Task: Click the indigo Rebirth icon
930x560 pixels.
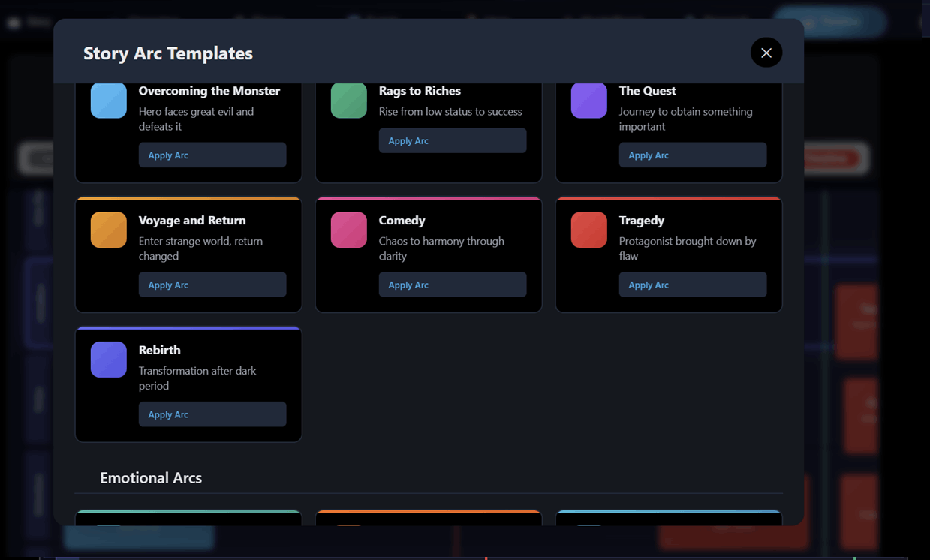Action: point(109,360)
